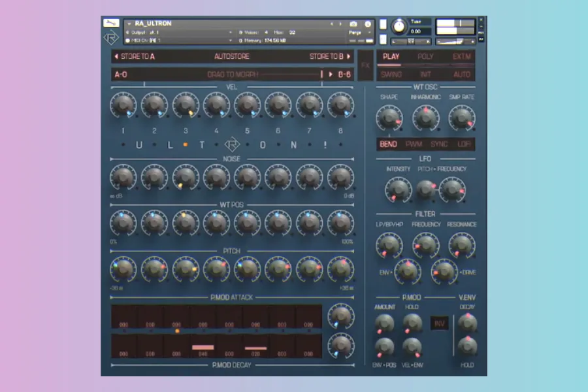Click the AUTOSTORE button
This screenshot has height=392, width=588.
point(232,57)
